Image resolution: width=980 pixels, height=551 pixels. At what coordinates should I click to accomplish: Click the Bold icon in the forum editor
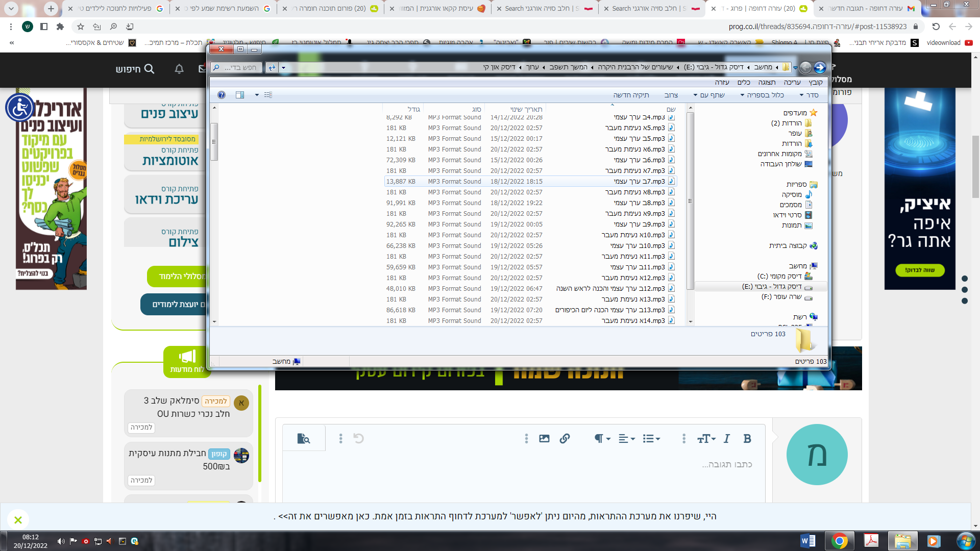[747, 439]
